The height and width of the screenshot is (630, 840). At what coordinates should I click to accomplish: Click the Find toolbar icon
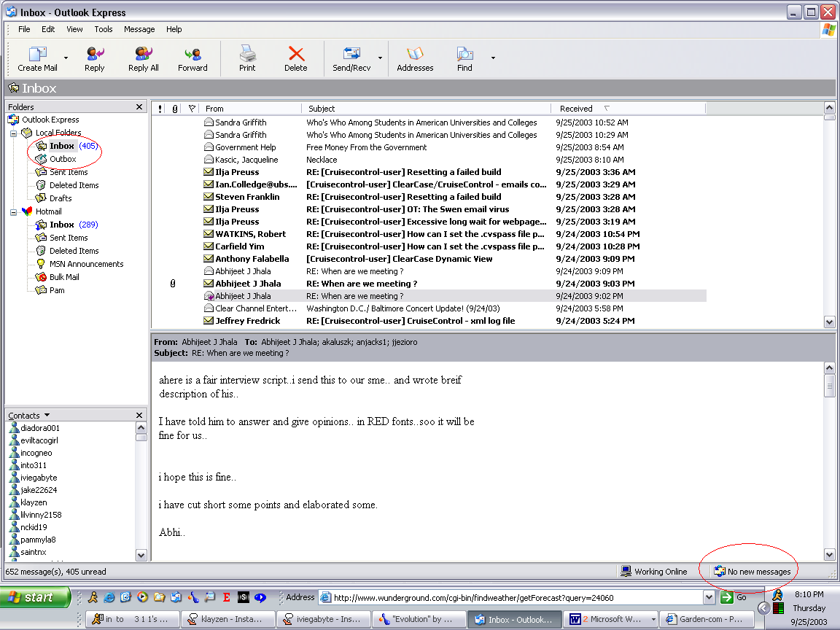coord(464,58)
